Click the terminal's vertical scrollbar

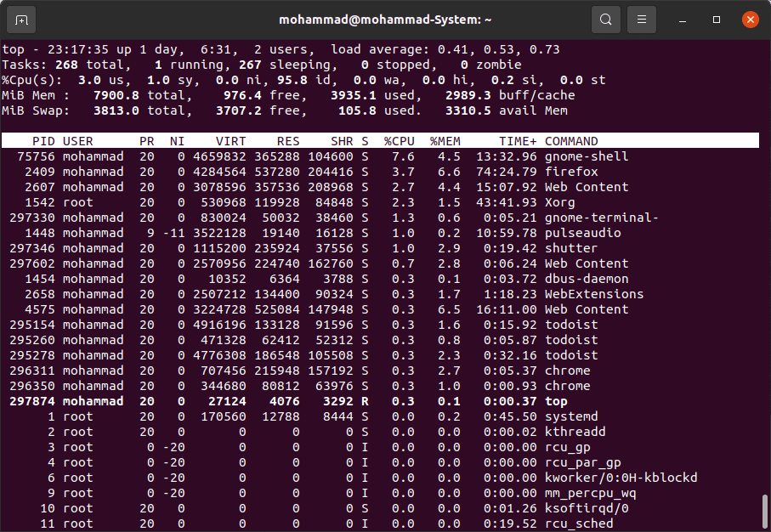pyautogui.click(x=763, y=508)
